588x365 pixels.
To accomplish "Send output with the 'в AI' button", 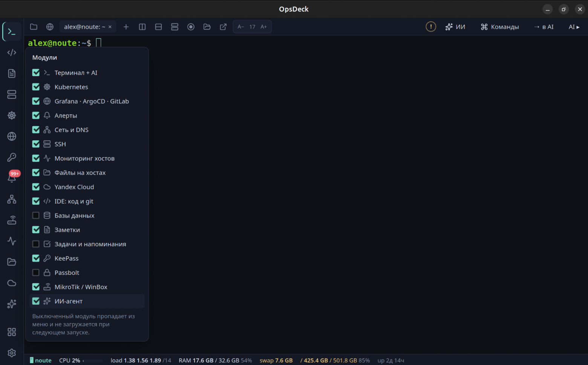I will point(544,27).
